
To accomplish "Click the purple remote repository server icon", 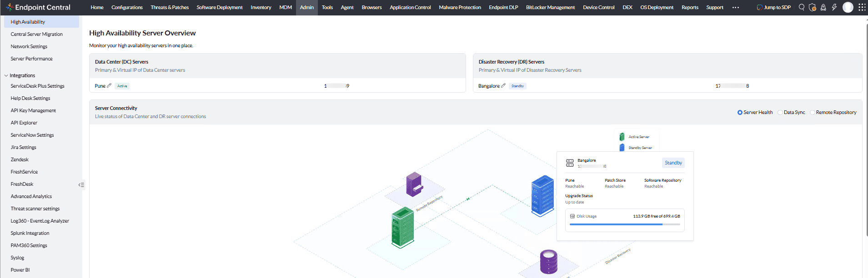I will (414, 184).
